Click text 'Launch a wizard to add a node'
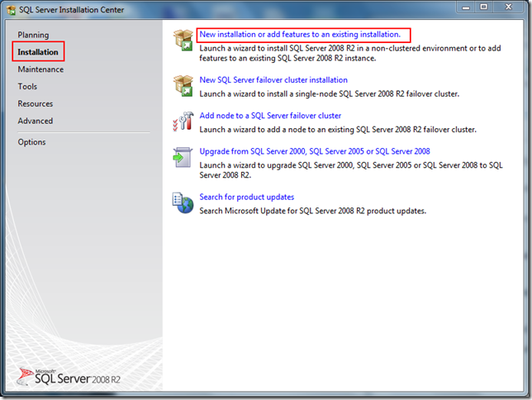This screenshot has height=400, width=532. click(338, 130)
